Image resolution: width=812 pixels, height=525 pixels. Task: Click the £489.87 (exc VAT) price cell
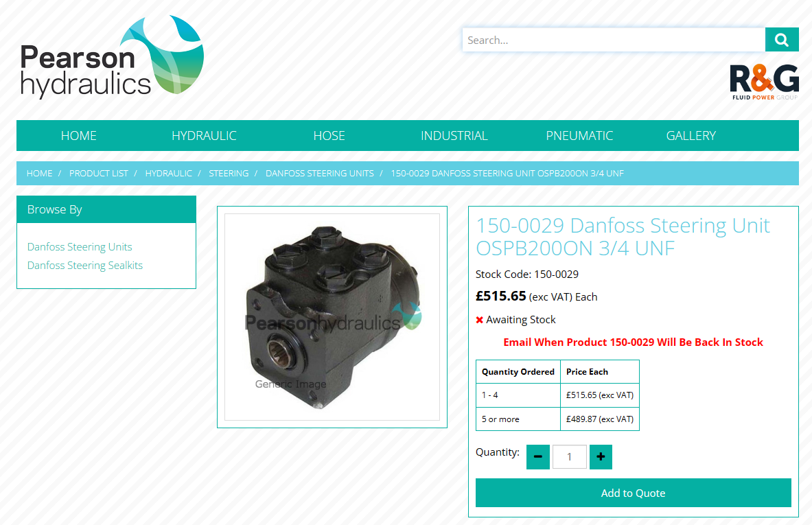[x=600, y=419]
